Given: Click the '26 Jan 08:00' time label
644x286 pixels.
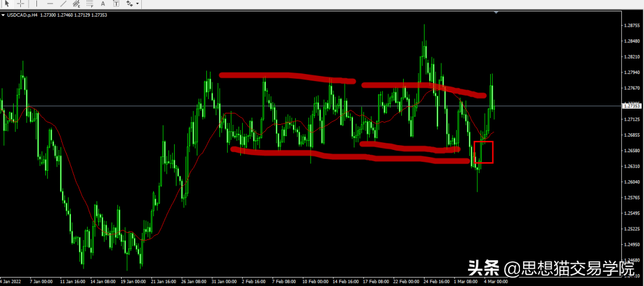Looking at the screenshot, I should [194, 282].
